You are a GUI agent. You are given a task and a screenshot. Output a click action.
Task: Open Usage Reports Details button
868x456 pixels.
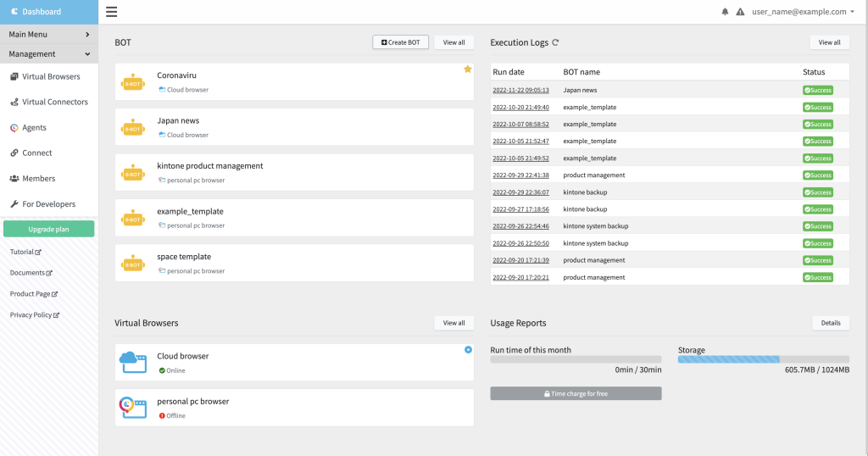coord(831,323)
